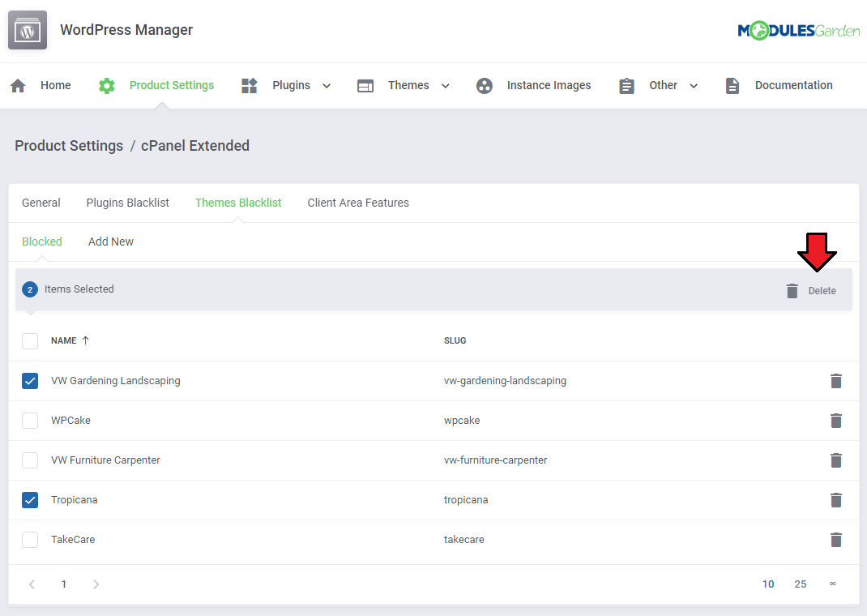Click the VW Gardening Landscaping name
Viewport: 867px width, 616px height.
point(116,381)
